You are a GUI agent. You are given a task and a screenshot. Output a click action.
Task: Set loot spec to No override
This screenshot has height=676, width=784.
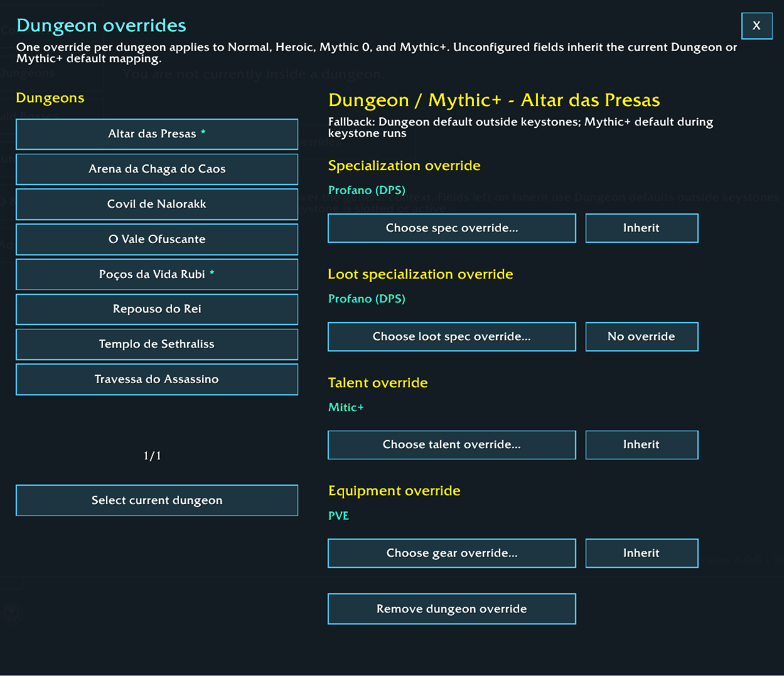click(642, 336)
